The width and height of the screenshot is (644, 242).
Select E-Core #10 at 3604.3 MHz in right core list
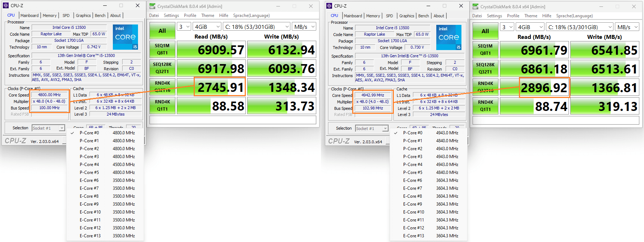(x=429, y=212)
